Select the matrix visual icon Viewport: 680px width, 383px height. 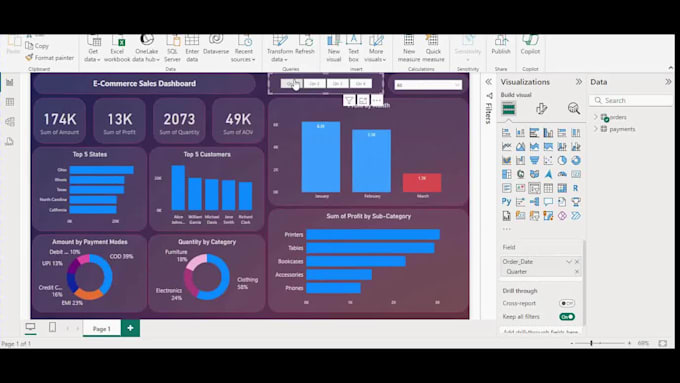tap(562, 188)
